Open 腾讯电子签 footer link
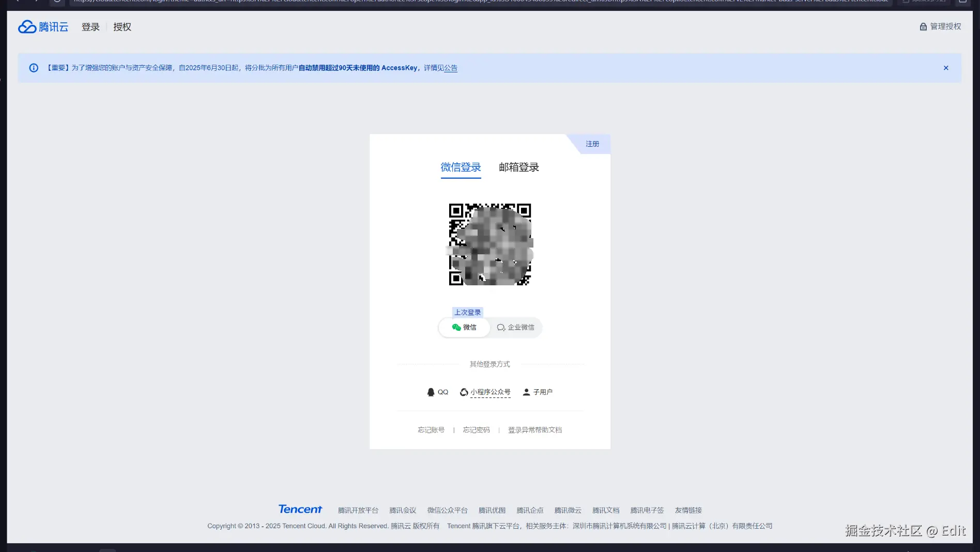Viewport: 980px width, 552px height. [647, 510]
